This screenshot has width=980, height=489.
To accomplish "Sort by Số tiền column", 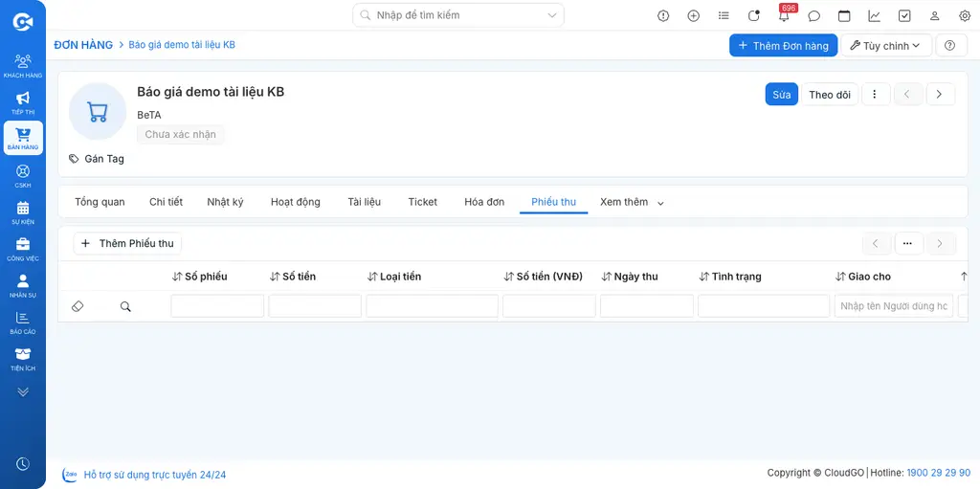I will point(293,277).
